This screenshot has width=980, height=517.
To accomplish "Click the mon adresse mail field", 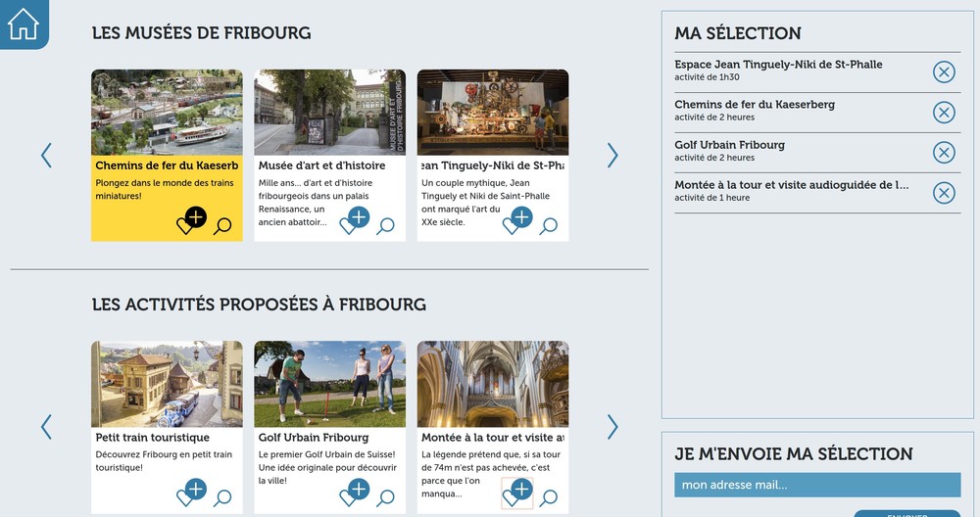I will pos(817,485).
